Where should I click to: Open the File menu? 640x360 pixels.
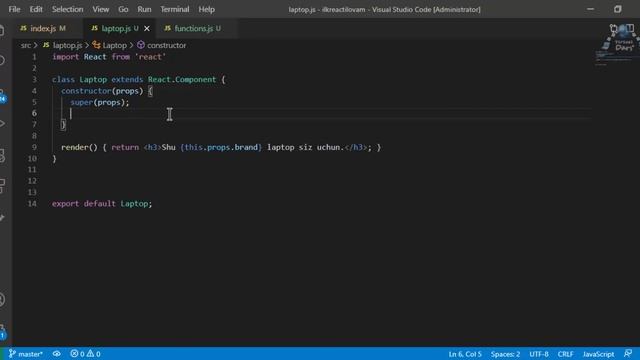pos(14,9)
